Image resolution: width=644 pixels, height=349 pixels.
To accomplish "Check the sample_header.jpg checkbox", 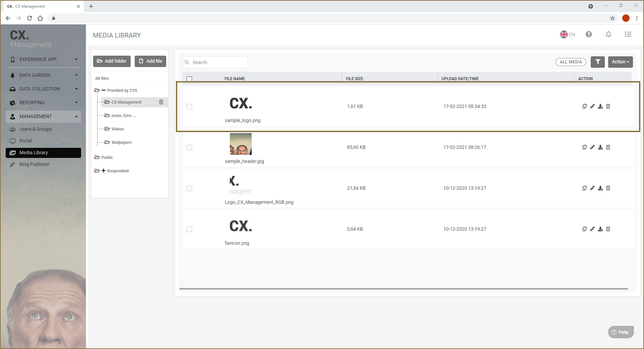I will click(x=189, y=148).
